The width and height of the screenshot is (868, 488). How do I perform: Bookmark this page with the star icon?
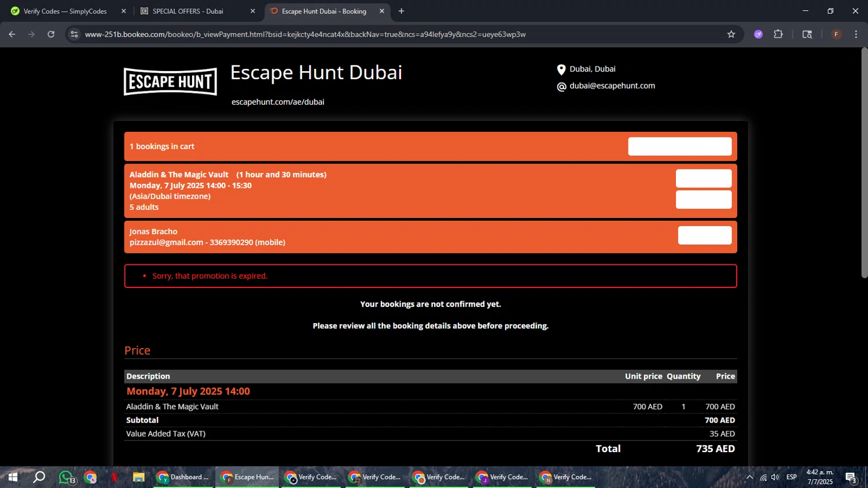(x=731, y=34)
